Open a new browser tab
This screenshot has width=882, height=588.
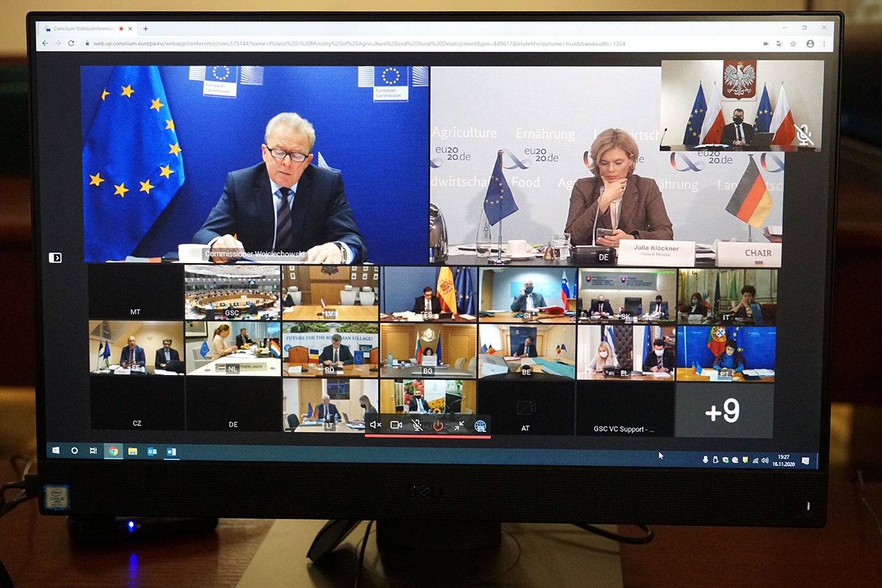pyautogui.click(x=146, y=29)
